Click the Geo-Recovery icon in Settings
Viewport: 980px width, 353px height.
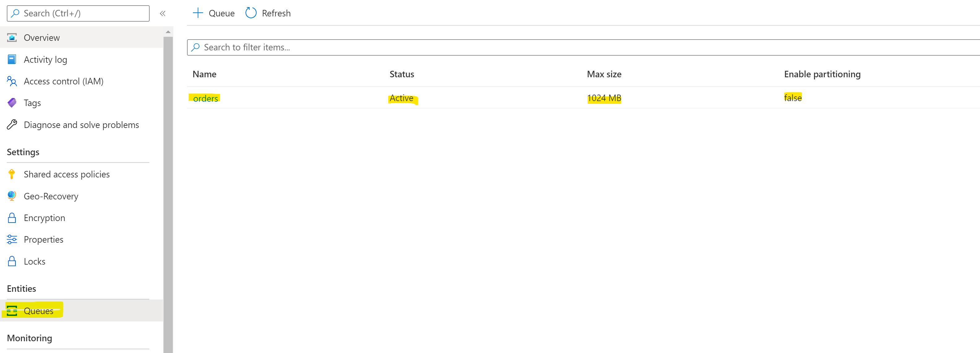pyautogui.click(x=11, y=196)
